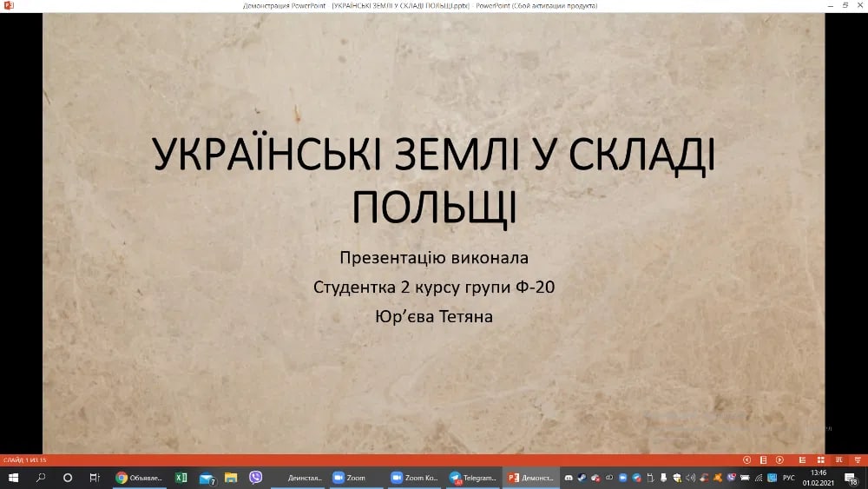
Task: Open Cortana circle on taskbar
Action: coord(68,478)
